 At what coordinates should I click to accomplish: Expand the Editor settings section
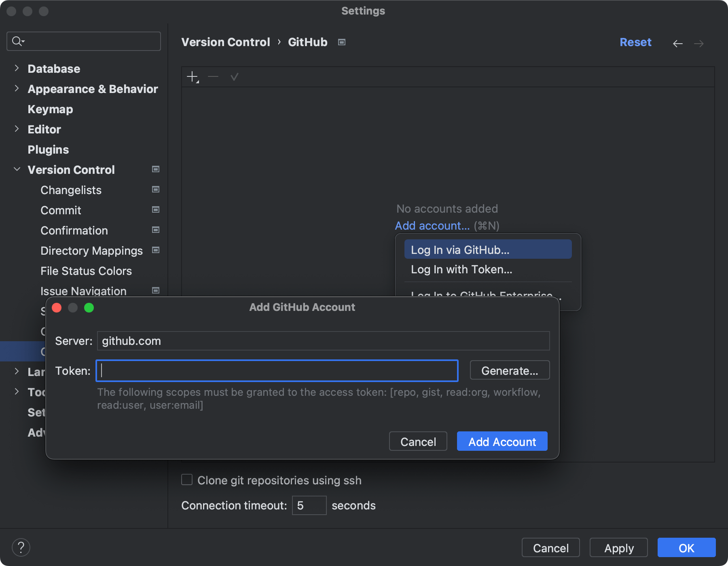click(x=17, y=129)
